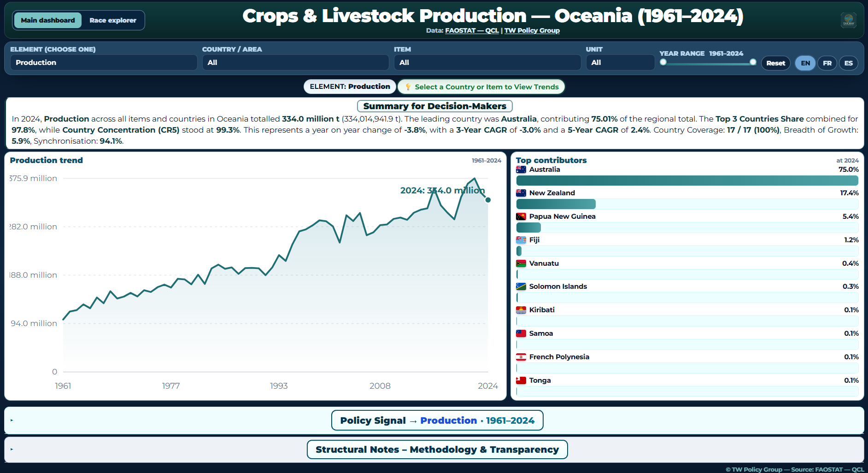
Task: Click the Vanuatu flag icon
Action: [x=521, y=263]
